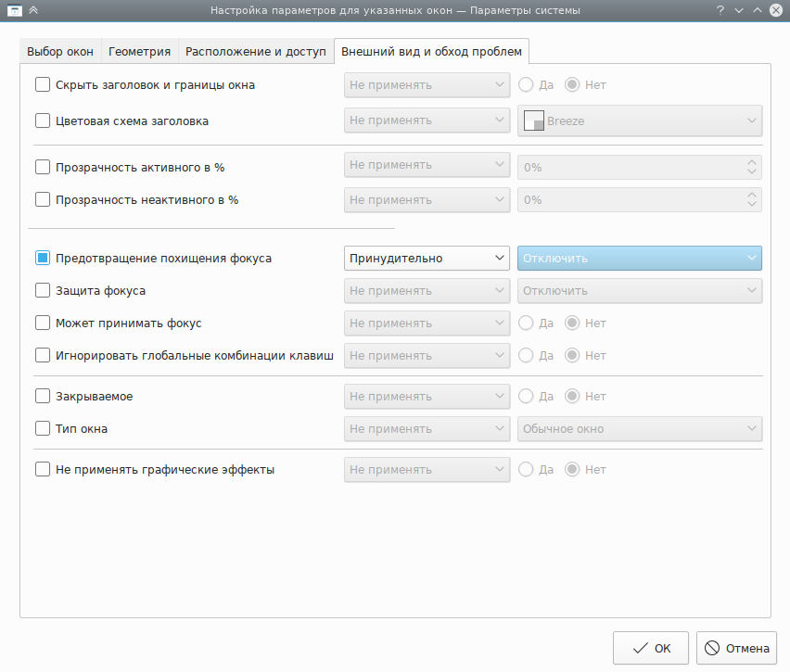Click the Breeze color scheme swatch

pos(533,120)
